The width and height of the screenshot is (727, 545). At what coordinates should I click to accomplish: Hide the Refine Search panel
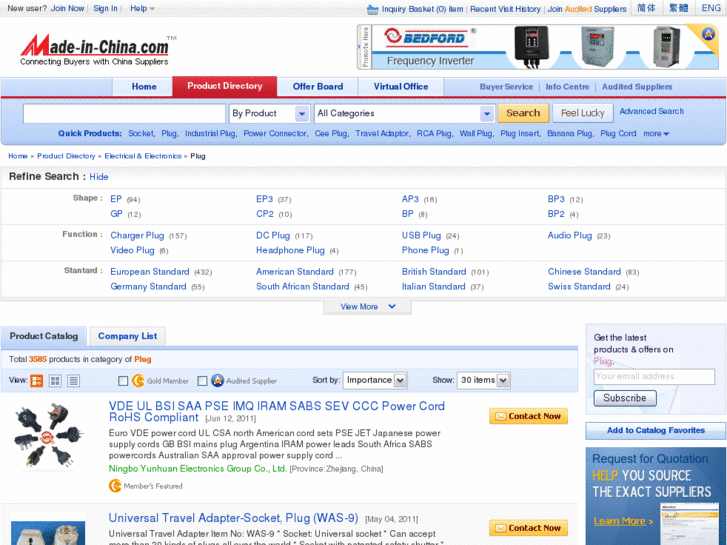[x=99, y=177]
